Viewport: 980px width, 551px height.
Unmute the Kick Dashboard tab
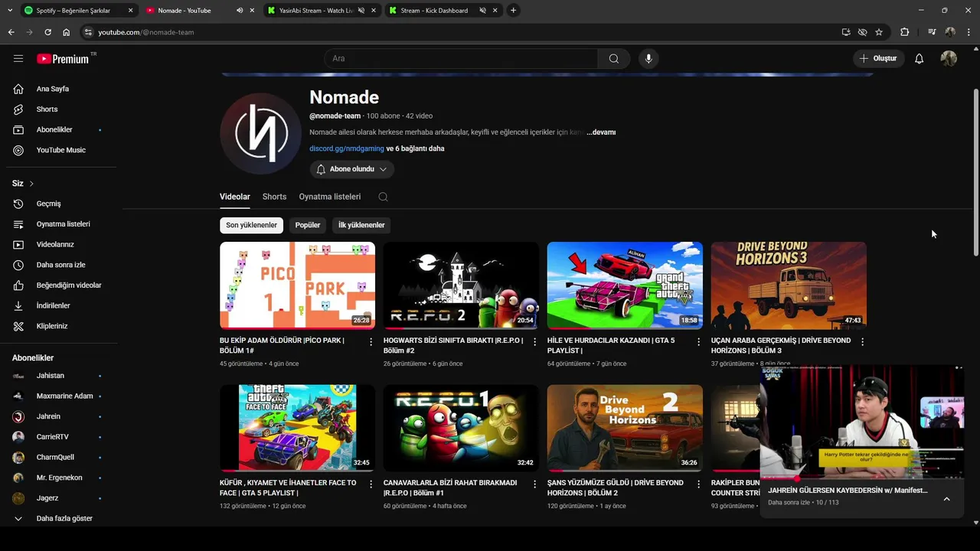coord(483,11)
